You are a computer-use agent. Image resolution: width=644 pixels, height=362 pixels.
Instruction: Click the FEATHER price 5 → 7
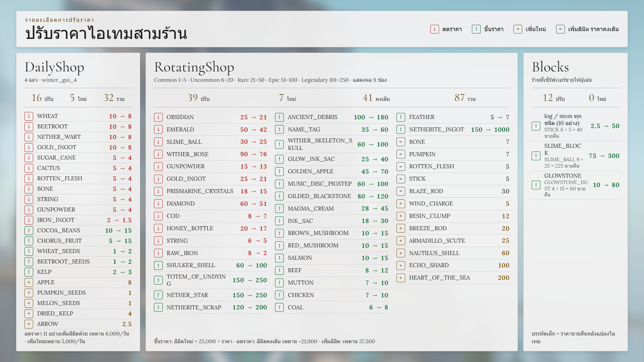500,117
